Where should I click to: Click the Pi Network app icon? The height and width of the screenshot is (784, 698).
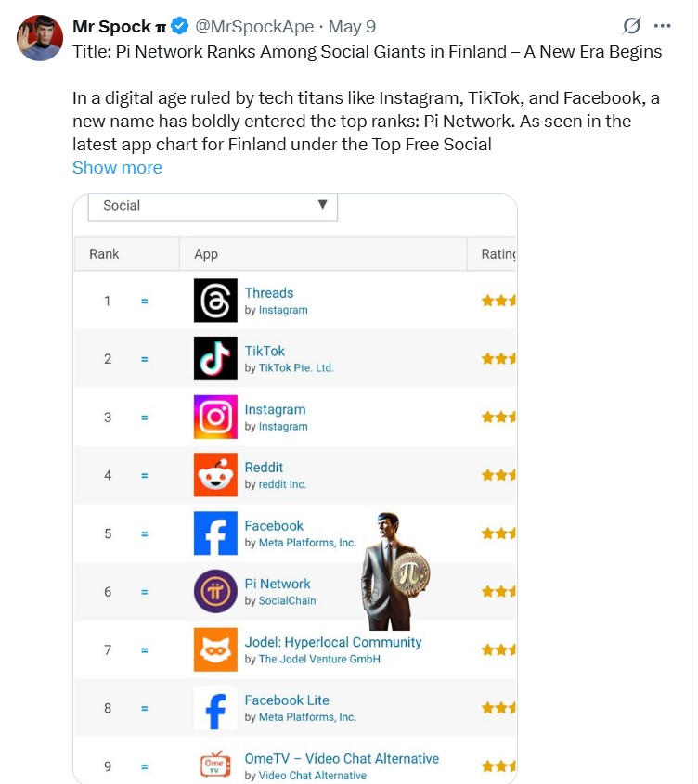(x=215, y=591)
